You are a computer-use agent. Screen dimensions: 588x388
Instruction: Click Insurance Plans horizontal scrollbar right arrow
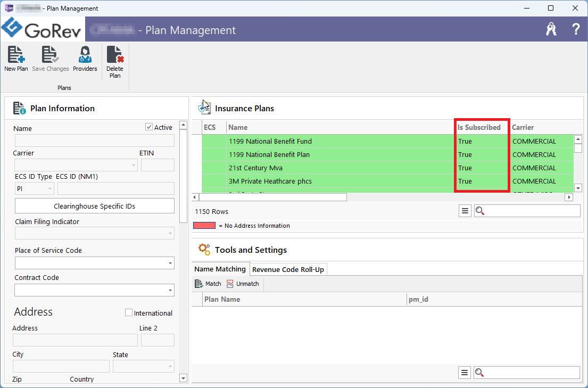569,197
